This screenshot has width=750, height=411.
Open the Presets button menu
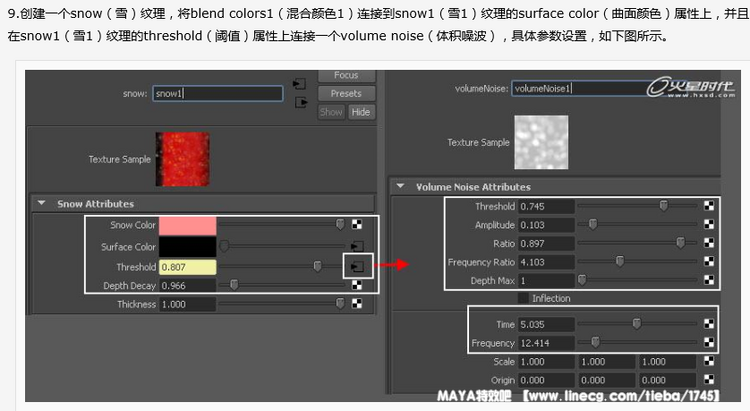(346, 94)
